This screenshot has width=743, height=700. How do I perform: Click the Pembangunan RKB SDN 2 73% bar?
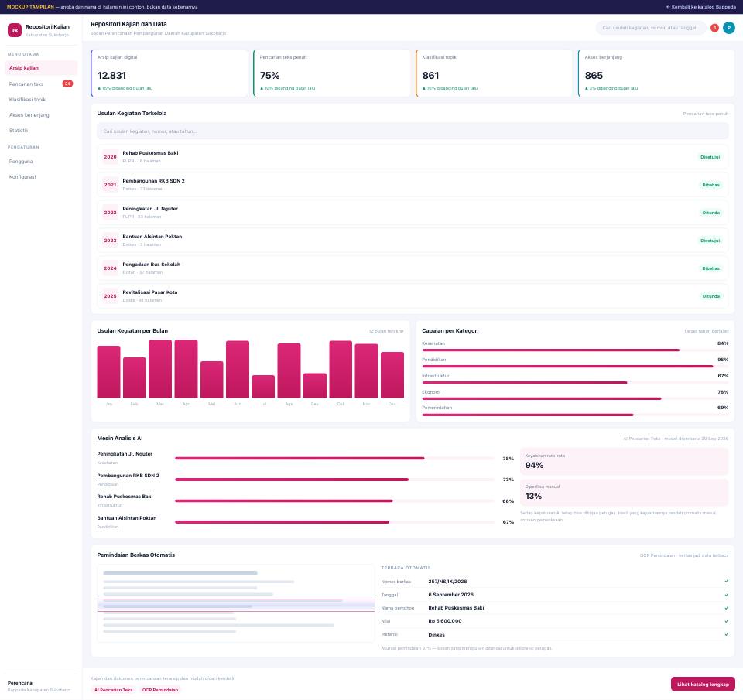click(x=335, y=480)
